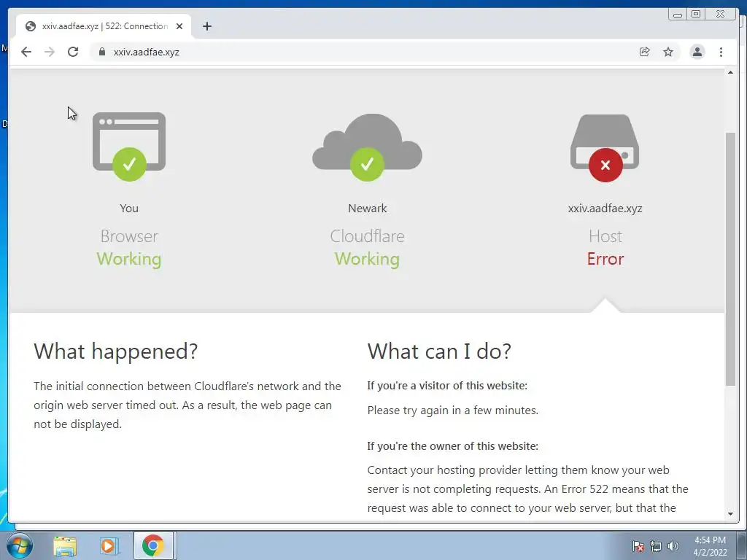The height and width of the screenshot is (560, 747).
Task: Open the Chrome profile avatar menu
Action: coord(697,52)
